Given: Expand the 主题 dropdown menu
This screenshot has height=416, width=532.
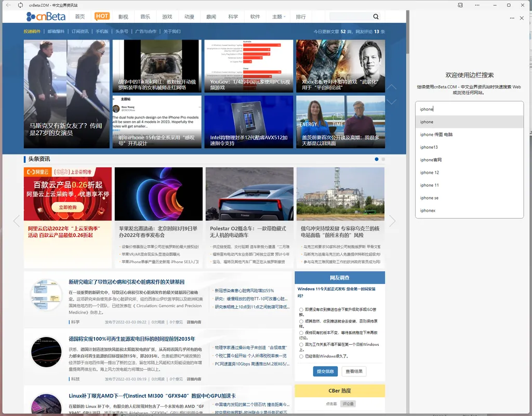Looking at the screenshot, I should coord(279,17).
